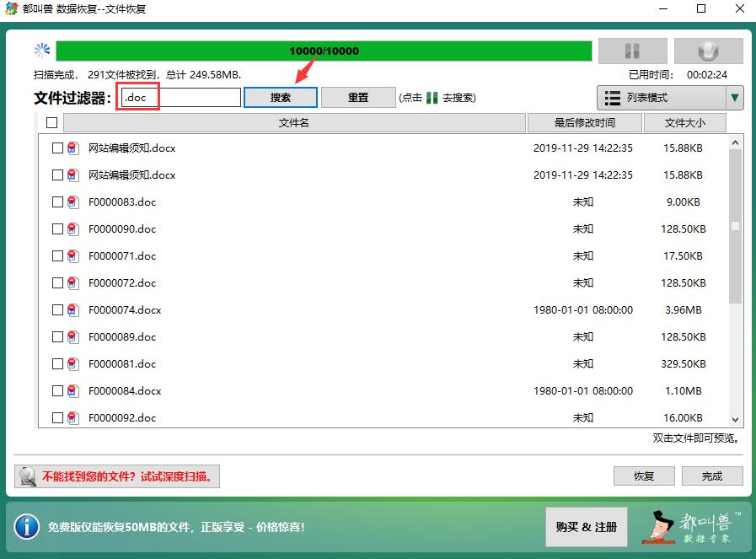Image resolution: width=756 pixels, height=559 pixels.
Task: Click the 329.50KB size value
Action: [684, 364]
